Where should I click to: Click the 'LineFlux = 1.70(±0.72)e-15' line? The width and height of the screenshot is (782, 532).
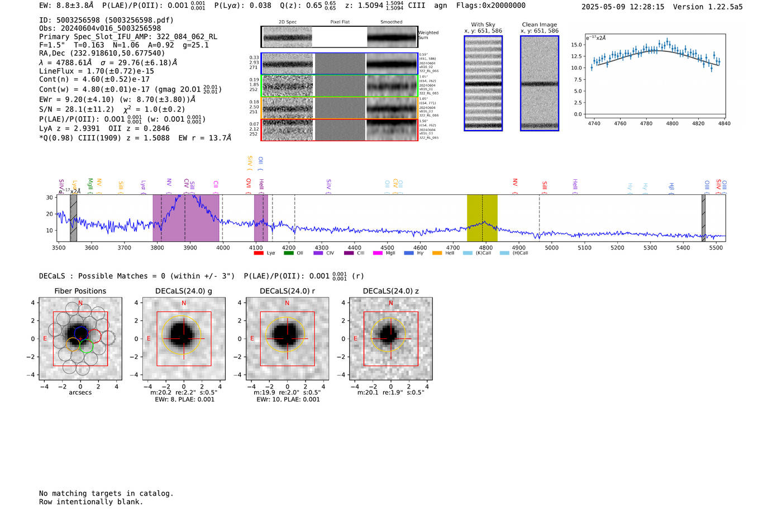(x=96, y=71)
